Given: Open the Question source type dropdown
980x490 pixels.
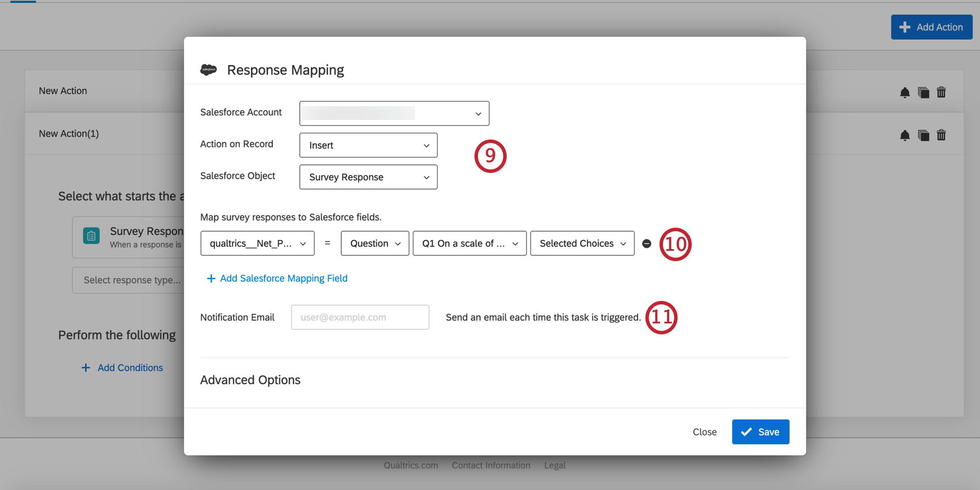Looking at the screenshot, I should pos(375,243).
